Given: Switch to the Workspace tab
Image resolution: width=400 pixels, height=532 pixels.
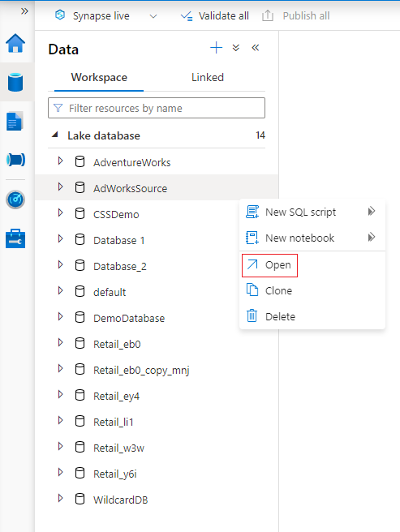Looking at the screenshot, I should [x=99, y=77].
